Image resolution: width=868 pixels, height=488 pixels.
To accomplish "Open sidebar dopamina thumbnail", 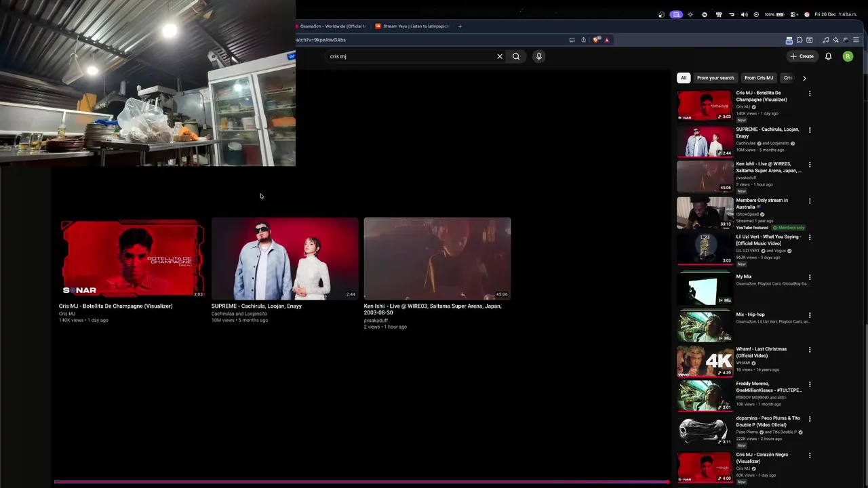I will [705, 430].
